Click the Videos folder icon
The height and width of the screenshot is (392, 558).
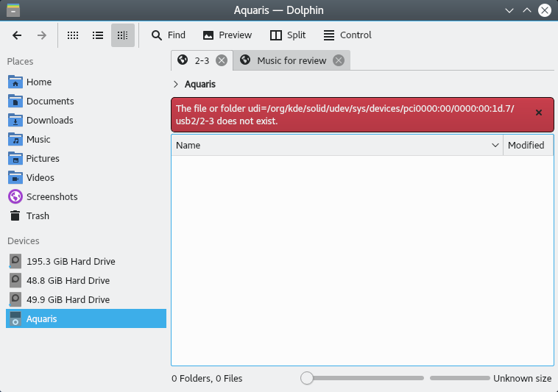15,178
